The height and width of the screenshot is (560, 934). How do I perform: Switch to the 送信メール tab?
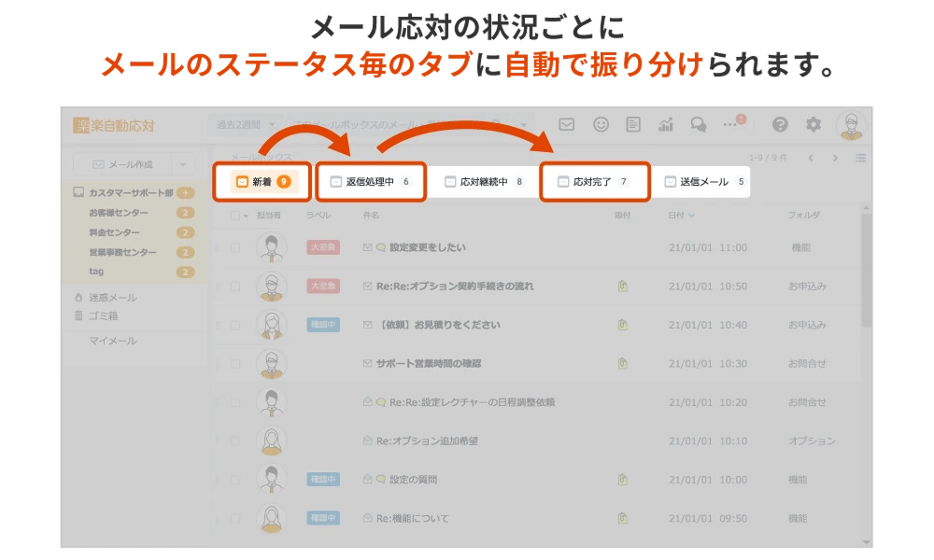(x=704, y=181)
